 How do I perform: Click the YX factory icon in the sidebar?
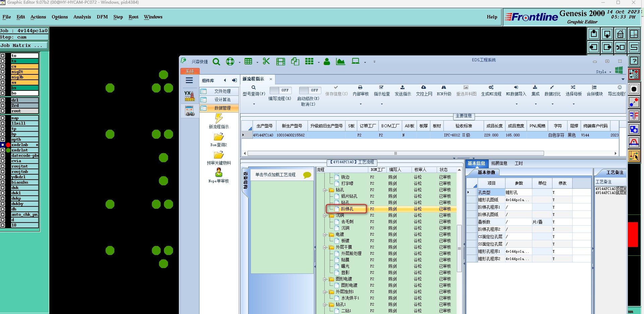click(190, 96)
